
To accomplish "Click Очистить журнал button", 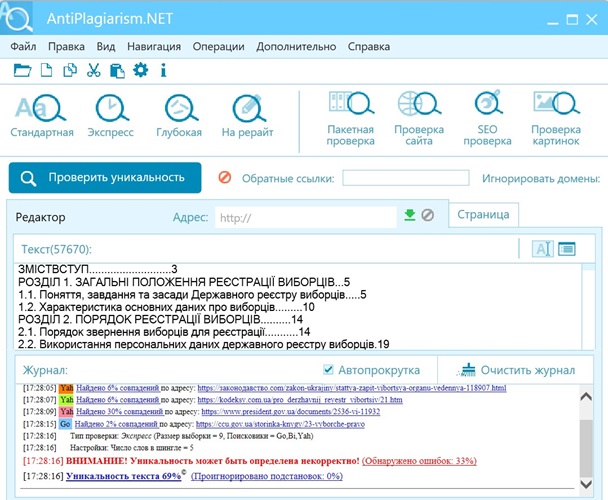I will 516,370.
